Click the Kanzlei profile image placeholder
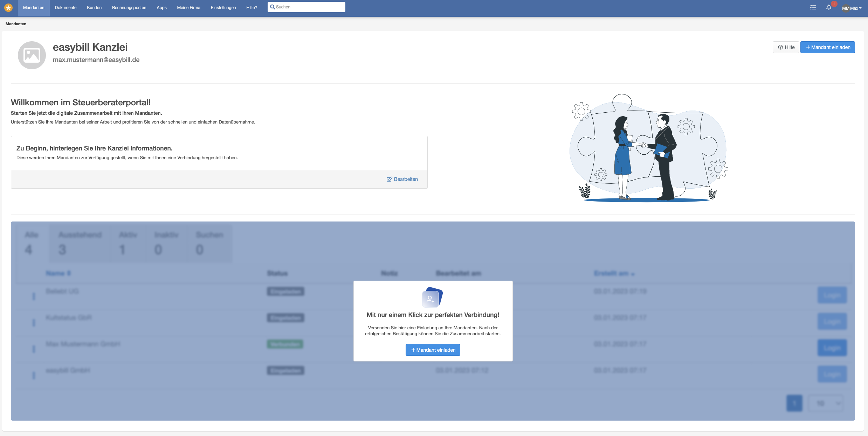 coord(32,55)
